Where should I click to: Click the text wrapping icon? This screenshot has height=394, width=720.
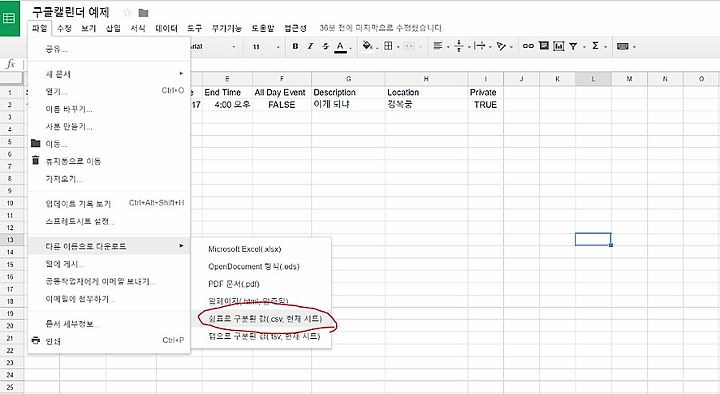pyautogui.click(x=480, y=46)
